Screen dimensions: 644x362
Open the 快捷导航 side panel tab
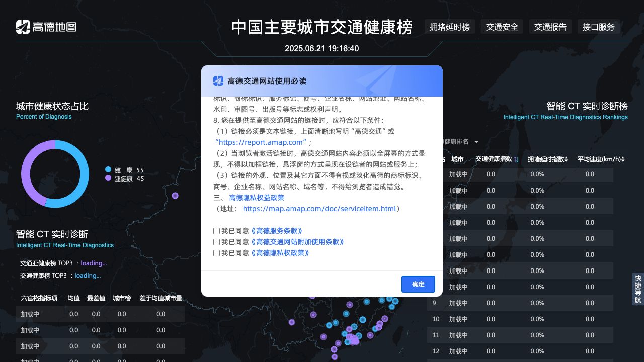pyautogui.click(x=637, y=289)
